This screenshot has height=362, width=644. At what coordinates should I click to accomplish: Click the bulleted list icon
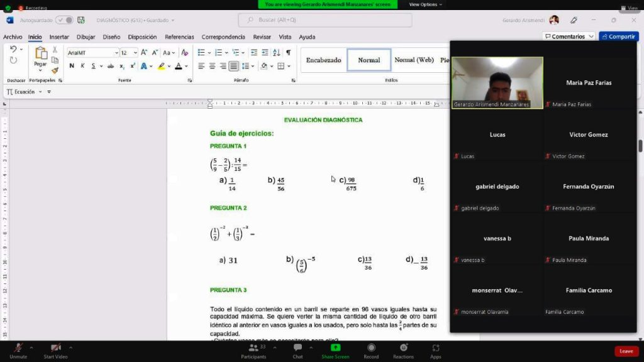coord(201,53)
